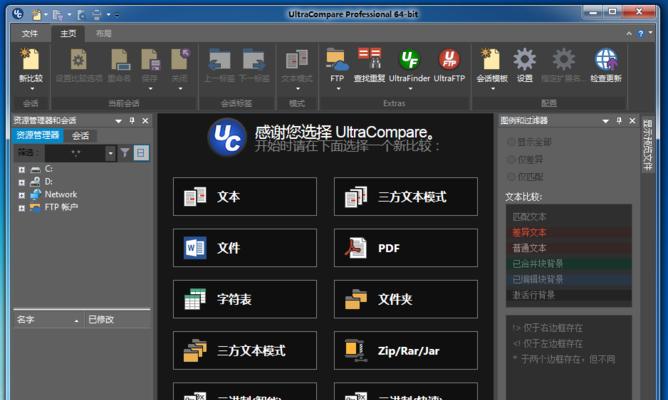Start a 字符表 spreadsheet comparison
Image resolution: width=668 pixels, height=400 pixels.
point(245,299)
